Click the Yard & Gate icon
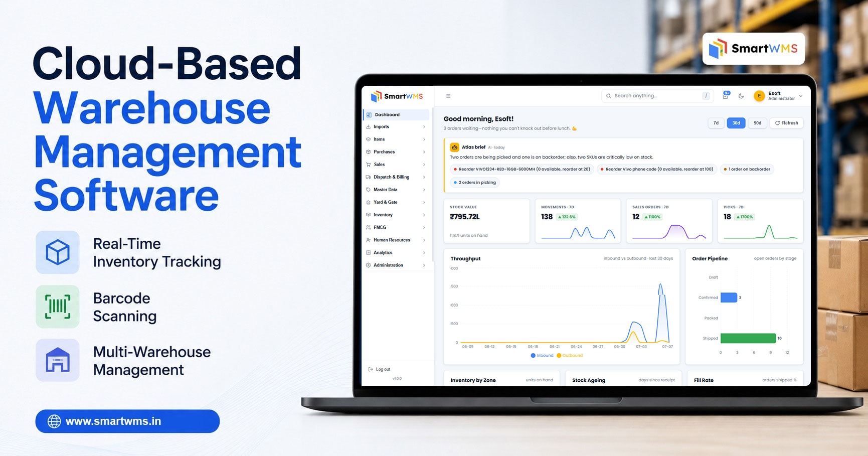Viewport: 868px width, 456px height. 369,202
